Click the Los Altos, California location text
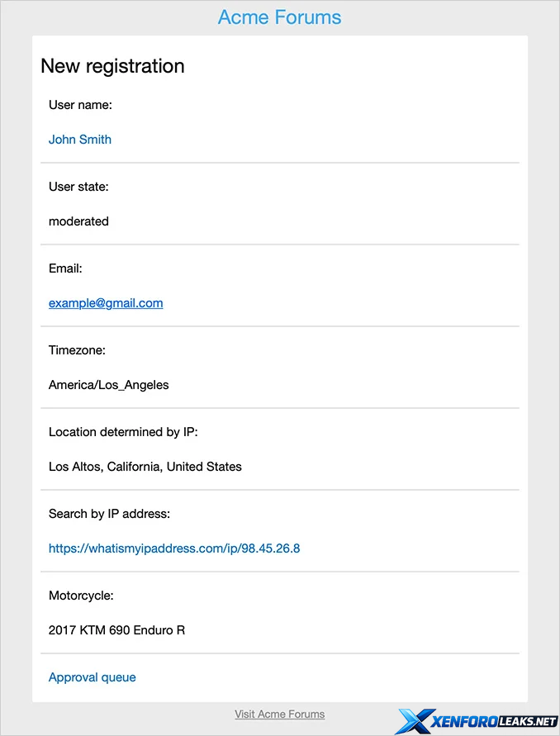 coord(145,467)
